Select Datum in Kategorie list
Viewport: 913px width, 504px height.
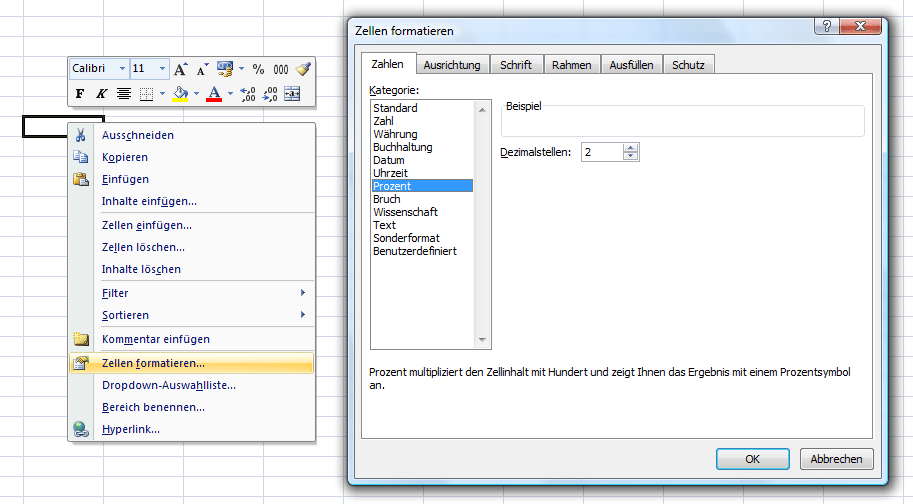tap(422, 160)
